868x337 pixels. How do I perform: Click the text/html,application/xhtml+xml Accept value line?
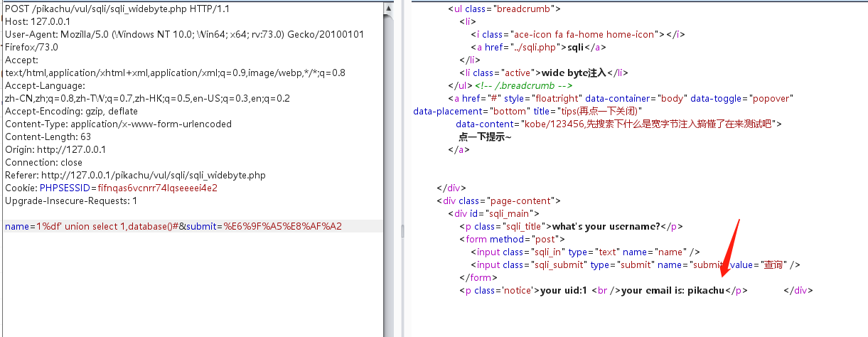pos(175,73)
